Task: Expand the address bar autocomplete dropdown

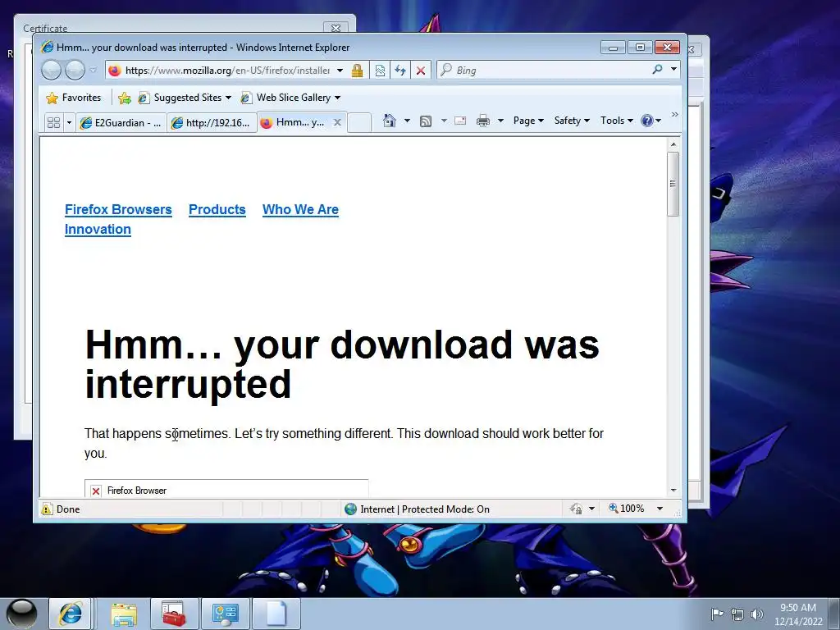Action: coord(340,71)
